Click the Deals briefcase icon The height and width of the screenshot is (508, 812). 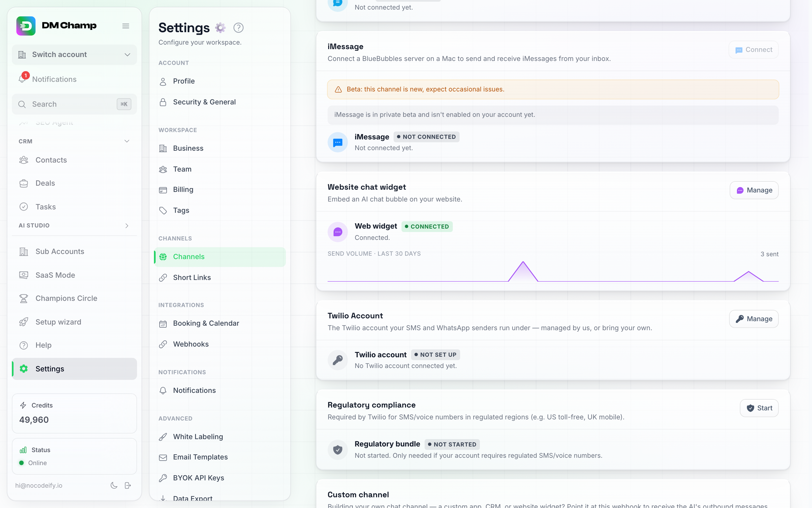(23, 183)
